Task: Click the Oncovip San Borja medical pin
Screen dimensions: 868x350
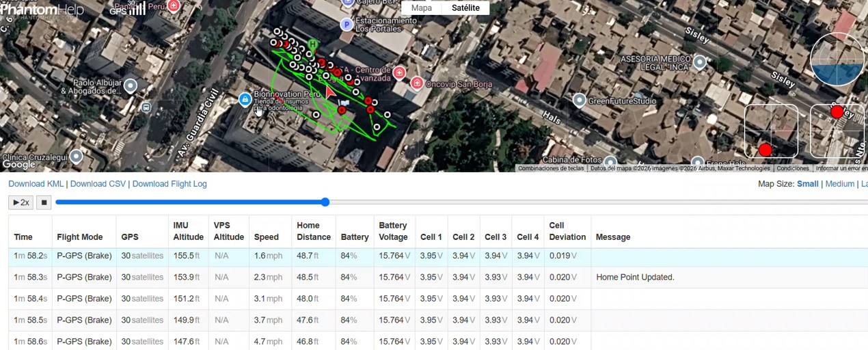Action: point(417,83)
